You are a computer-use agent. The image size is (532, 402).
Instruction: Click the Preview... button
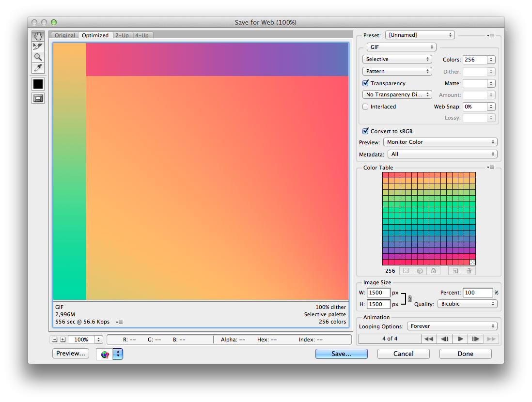click(71, 354)
